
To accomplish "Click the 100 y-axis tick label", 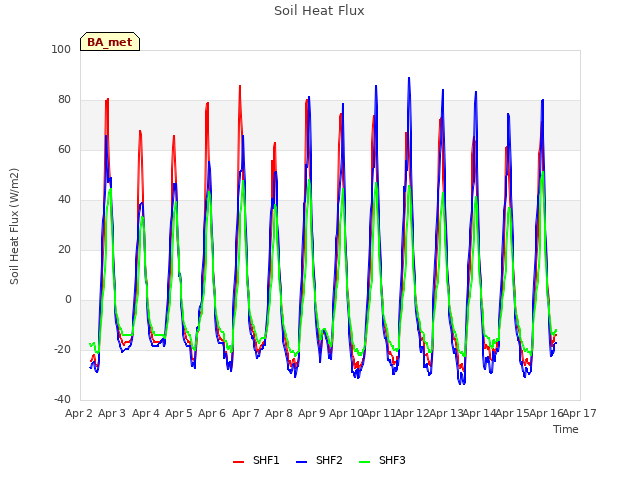I will [x=61, y=49].
